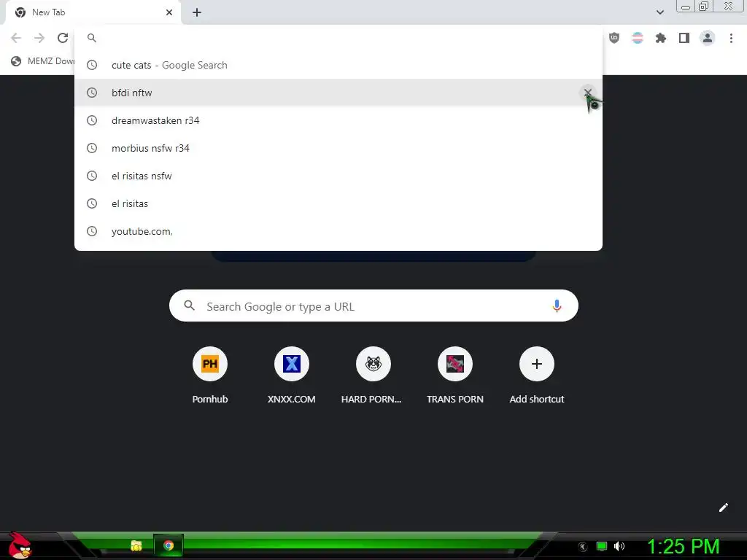Start voice search with microphone icon
Image resolution: width=747 pixels, height=560 pixels.
pyautogui.click(x=557, y=306)
